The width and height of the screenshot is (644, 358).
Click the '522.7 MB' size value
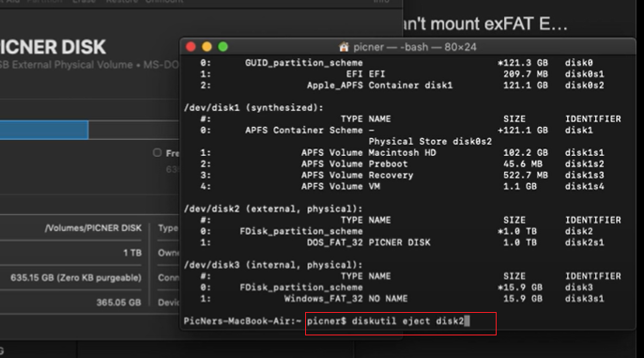[x=526, y=175]
